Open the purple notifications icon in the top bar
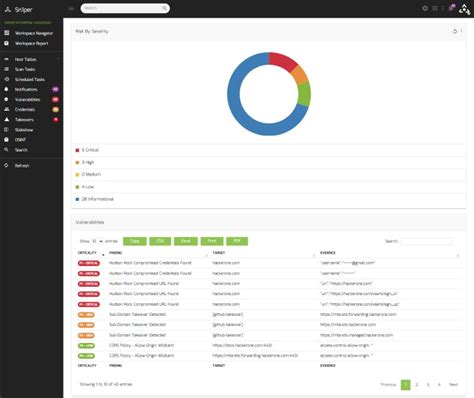 451,8
